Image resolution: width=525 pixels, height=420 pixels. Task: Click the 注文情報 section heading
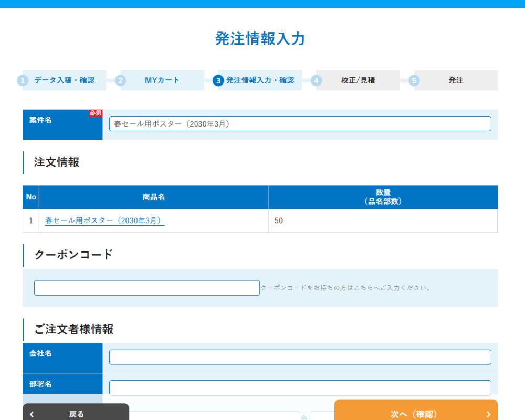point(56,162)
